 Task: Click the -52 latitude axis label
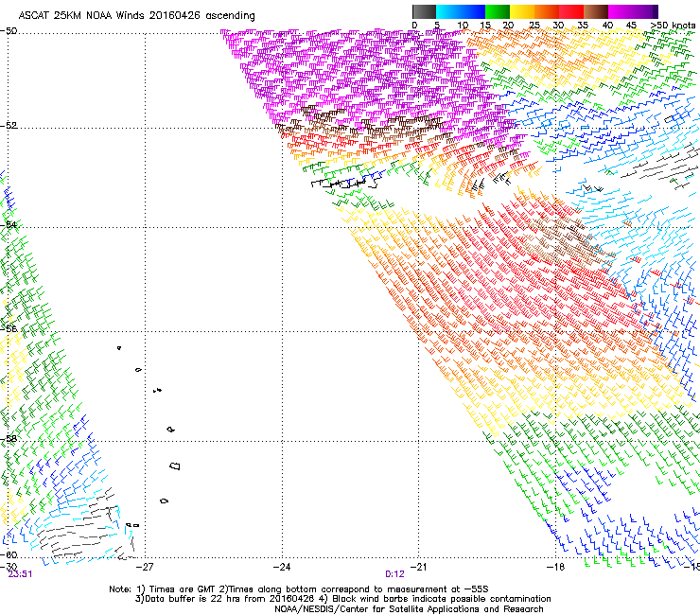(x=9, y=126)
